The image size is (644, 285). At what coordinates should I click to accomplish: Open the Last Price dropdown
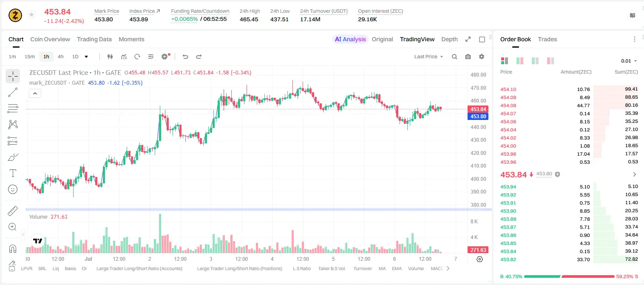428,57
